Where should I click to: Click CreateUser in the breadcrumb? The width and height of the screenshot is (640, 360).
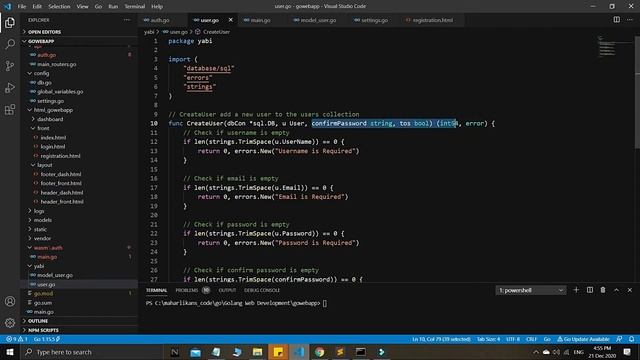pyautogui.click(x=216, y=32)
